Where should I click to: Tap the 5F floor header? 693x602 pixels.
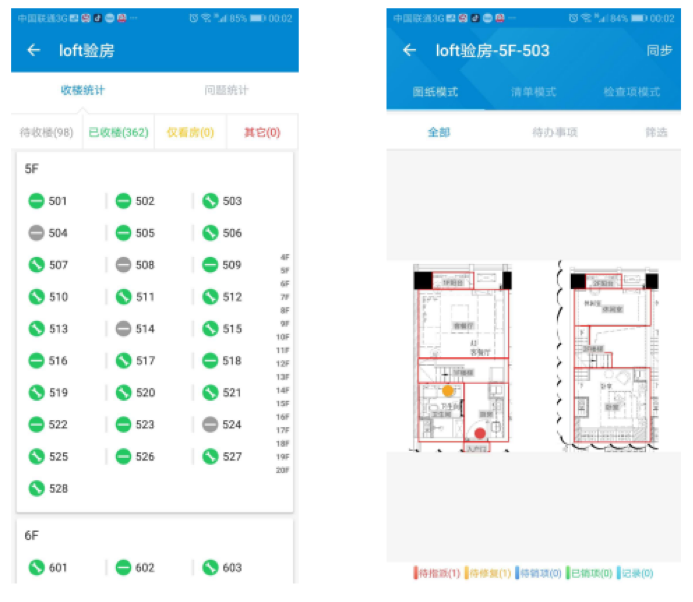(x=31, y=169)
